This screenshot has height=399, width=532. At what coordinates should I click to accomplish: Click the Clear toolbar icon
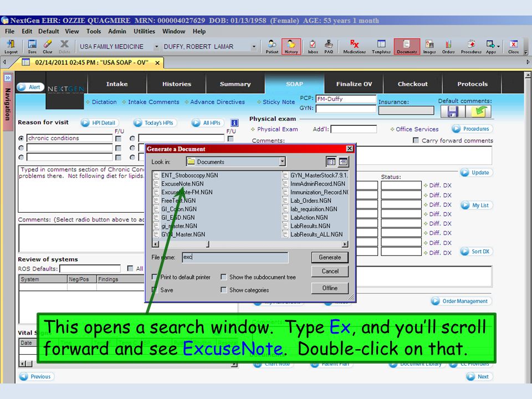48,47
